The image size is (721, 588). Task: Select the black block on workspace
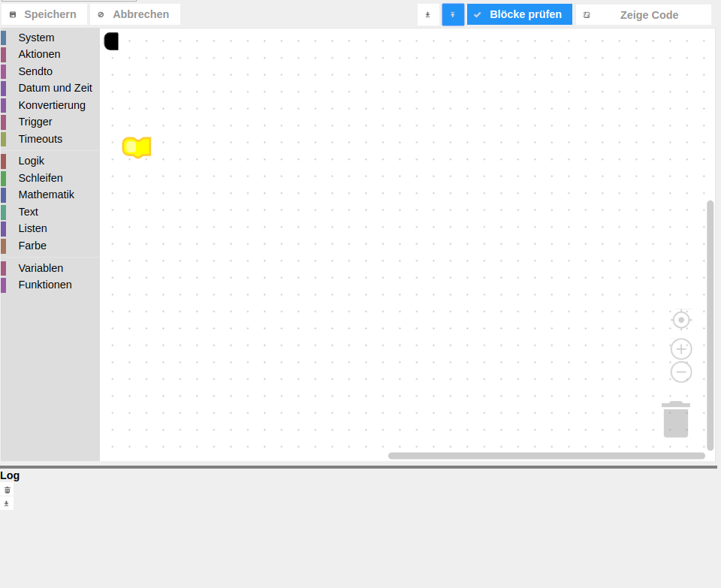[111, 41]
